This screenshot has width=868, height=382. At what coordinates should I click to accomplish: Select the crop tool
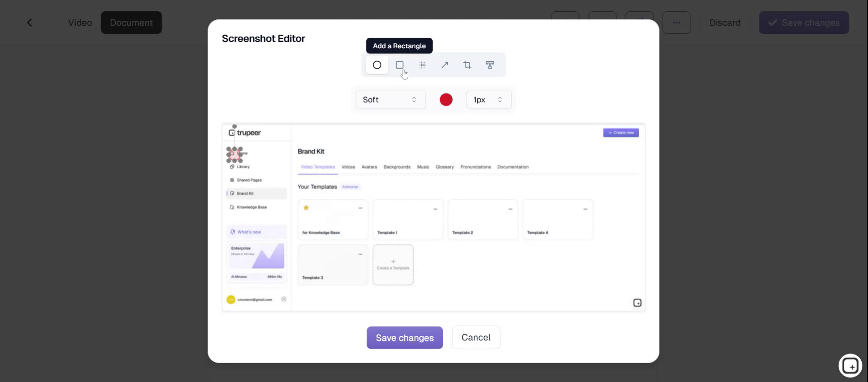pos(467,65)
